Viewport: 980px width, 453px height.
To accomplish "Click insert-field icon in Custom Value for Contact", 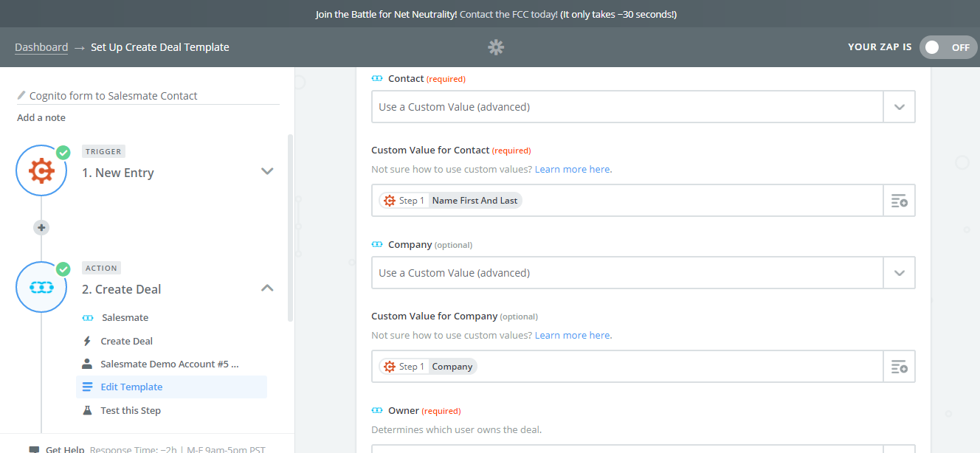I will click(x=899, y=201).
